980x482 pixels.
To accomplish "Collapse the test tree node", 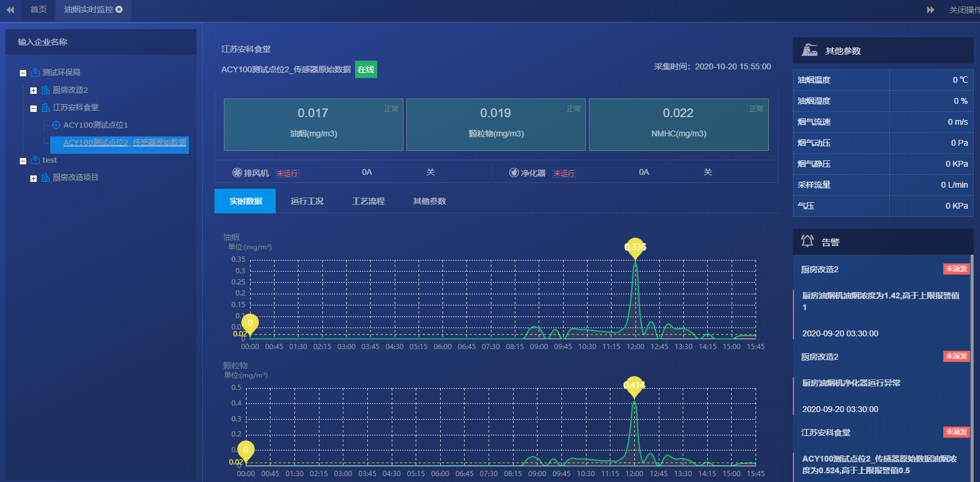I will 23,160.
